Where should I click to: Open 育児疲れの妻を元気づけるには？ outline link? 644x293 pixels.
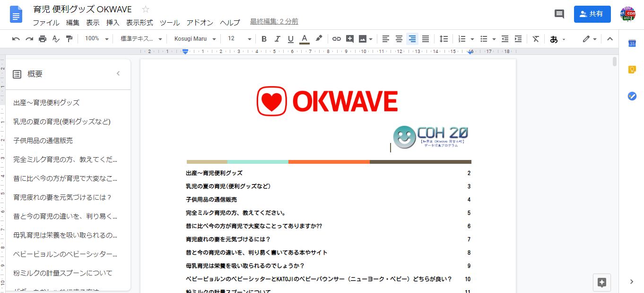point(62,197)
